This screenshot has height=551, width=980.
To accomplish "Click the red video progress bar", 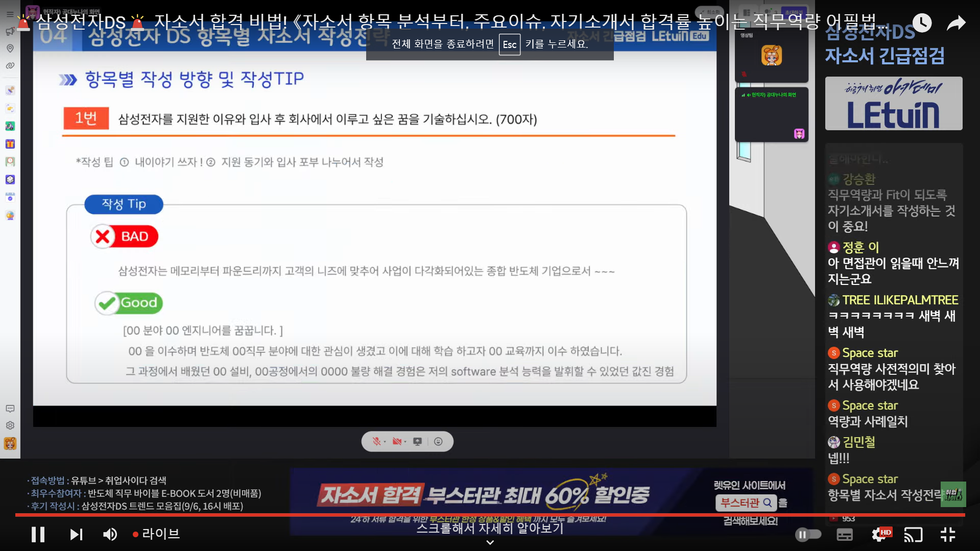I will 490,515.
